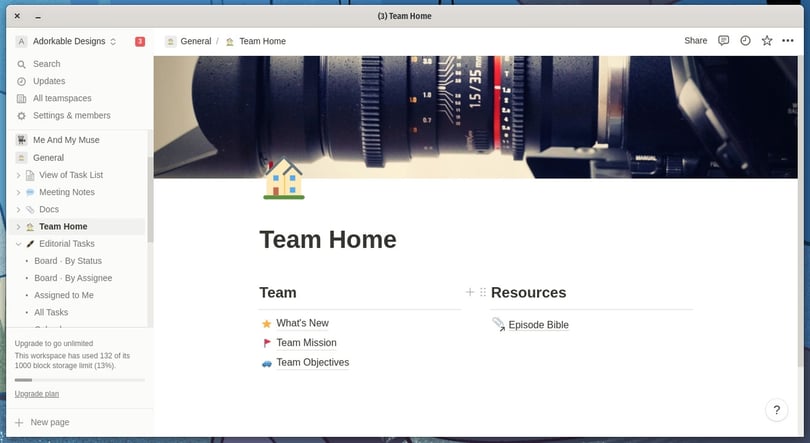Click the camera lens cover image

(475, 117)
